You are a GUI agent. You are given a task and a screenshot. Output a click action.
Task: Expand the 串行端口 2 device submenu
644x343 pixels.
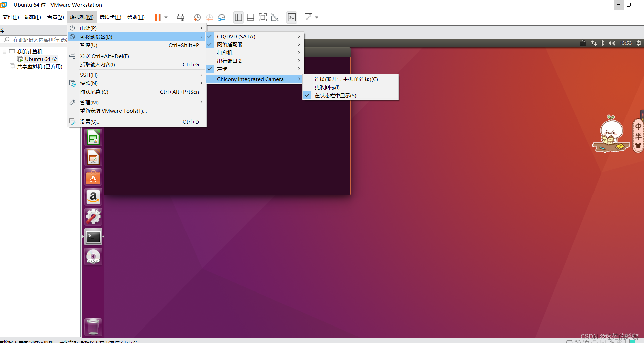(254, 61)
